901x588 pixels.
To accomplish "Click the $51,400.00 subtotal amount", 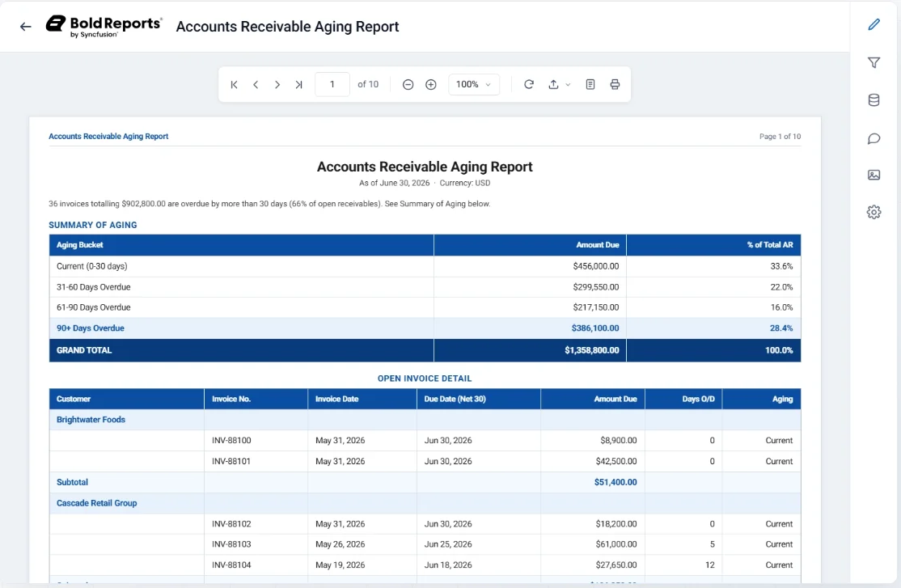I will (x=615, y=482).
